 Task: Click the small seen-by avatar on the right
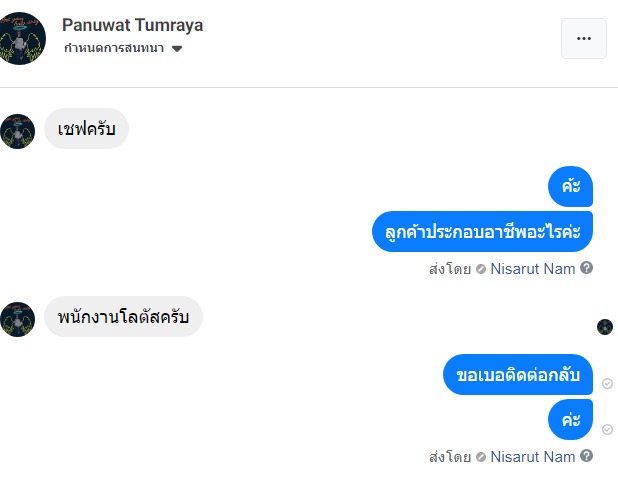[604, 327]
